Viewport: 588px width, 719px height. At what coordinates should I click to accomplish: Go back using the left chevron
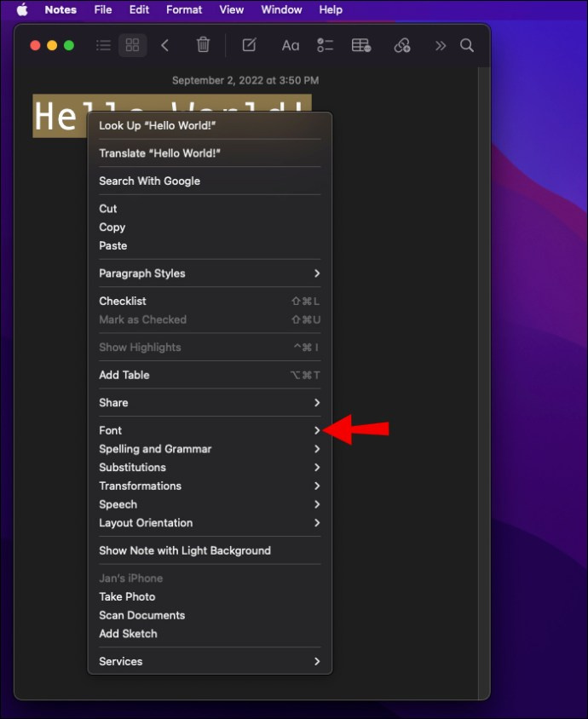pyautogui.click(x=165, y=45)
